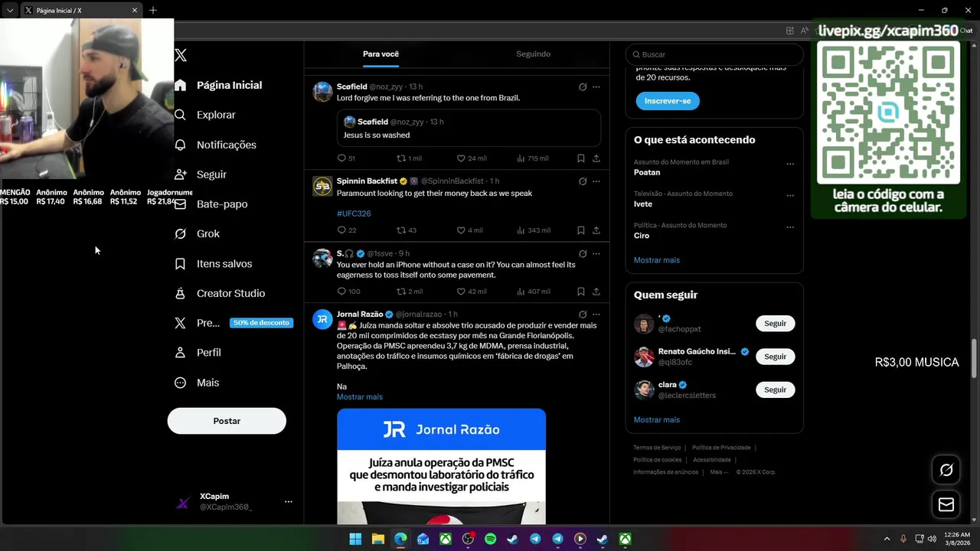Open more options on Spinnin Backfist post
This screenshot has height=551, width=980.
596,181
